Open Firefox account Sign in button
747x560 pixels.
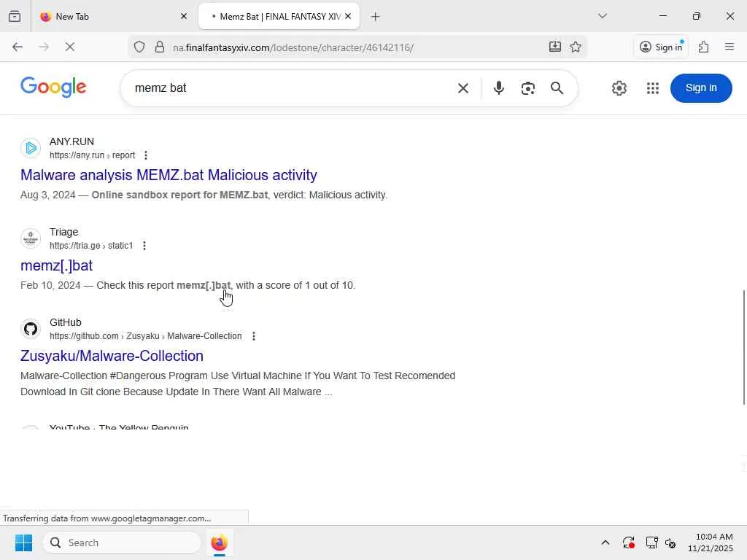point(661,47)
